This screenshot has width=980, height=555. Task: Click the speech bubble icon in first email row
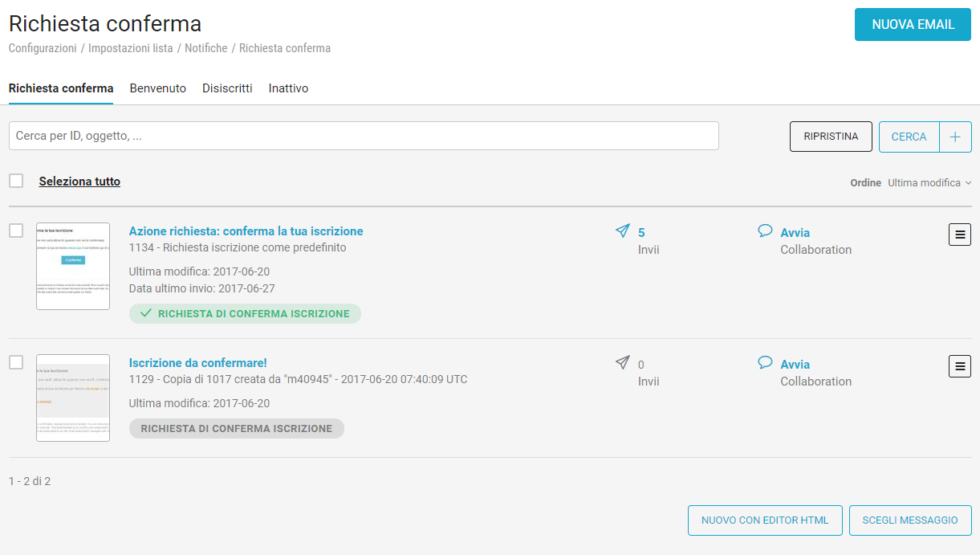(765, 231)
